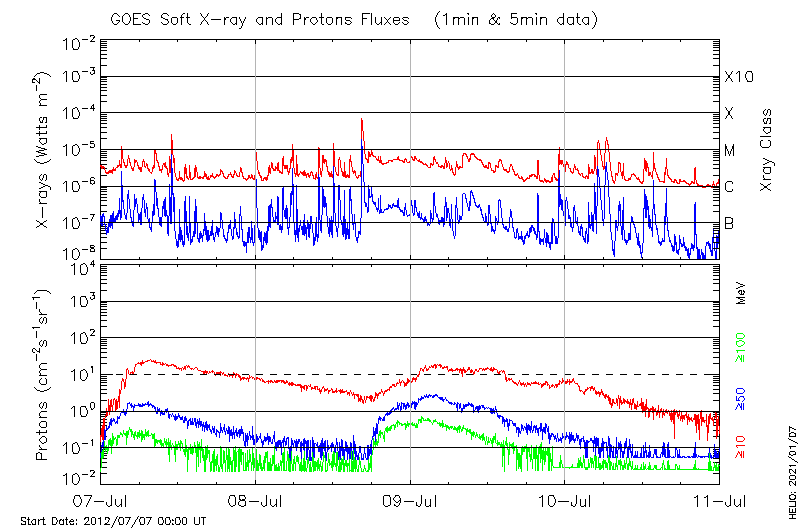Click the C flare class label
Image resolution: width=800 pixels, height=530 pixels.
[729, 187]
